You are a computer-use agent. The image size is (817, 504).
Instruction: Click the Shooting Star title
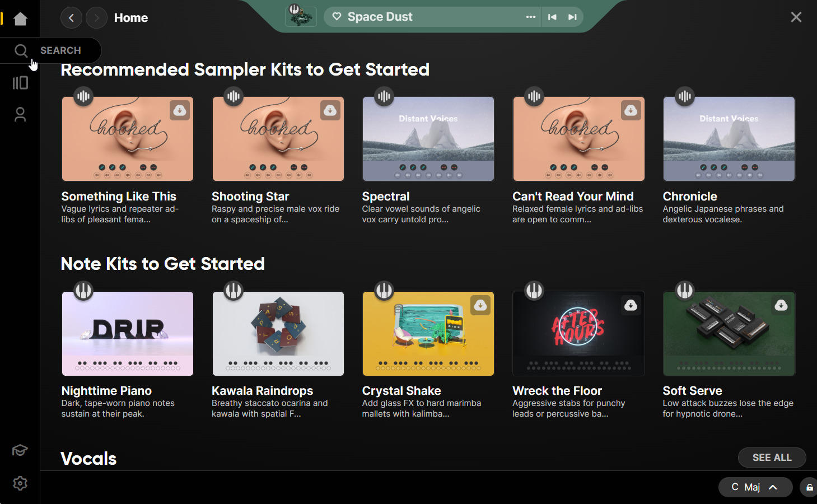click(x=250, y=197)
